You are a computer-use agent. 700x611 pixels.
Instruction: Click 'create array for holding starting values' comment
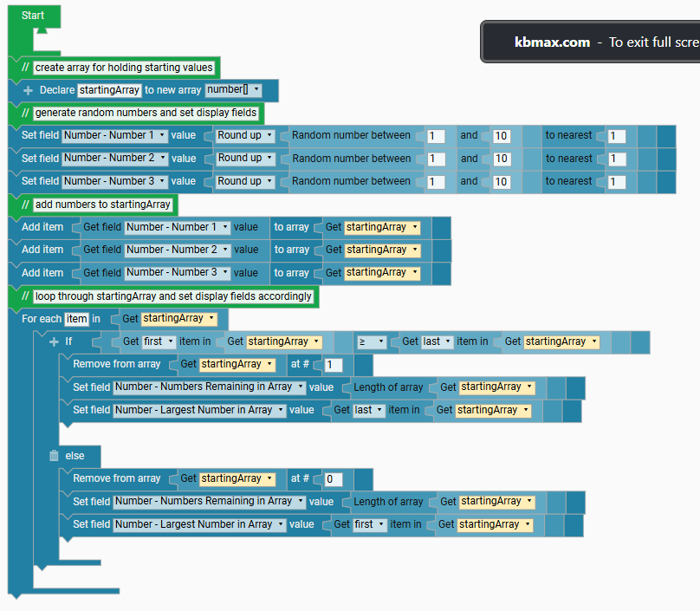[x=124, y=68]
